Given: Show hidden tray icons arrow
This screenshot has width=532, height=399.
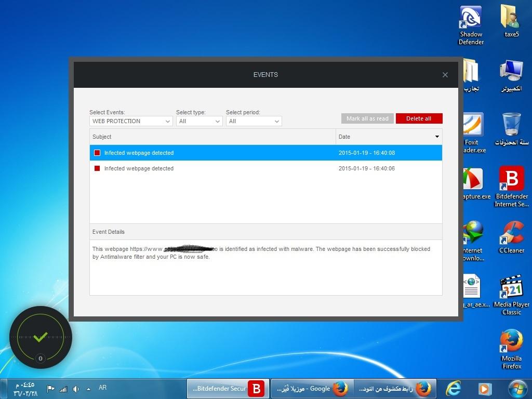Looking at the screenshot, I should point(88,389).
